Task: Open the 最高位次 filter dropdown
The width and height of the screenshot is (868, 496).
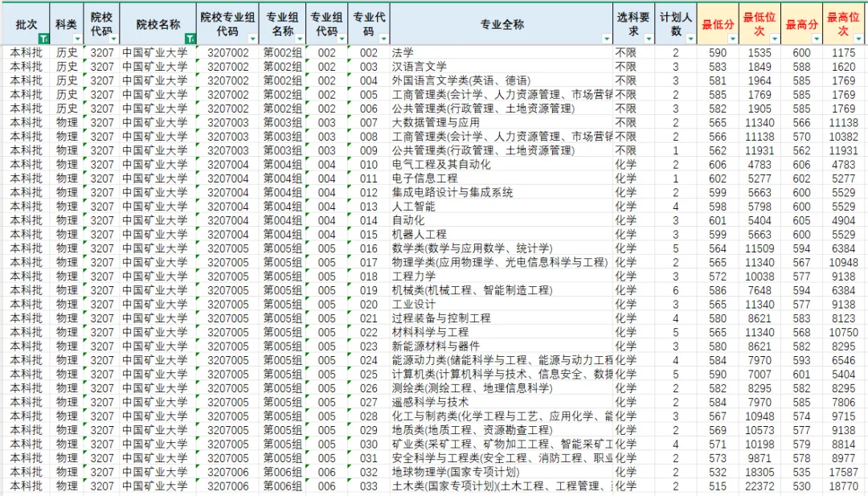Action: pyautogui.click(x=858, y=39)
